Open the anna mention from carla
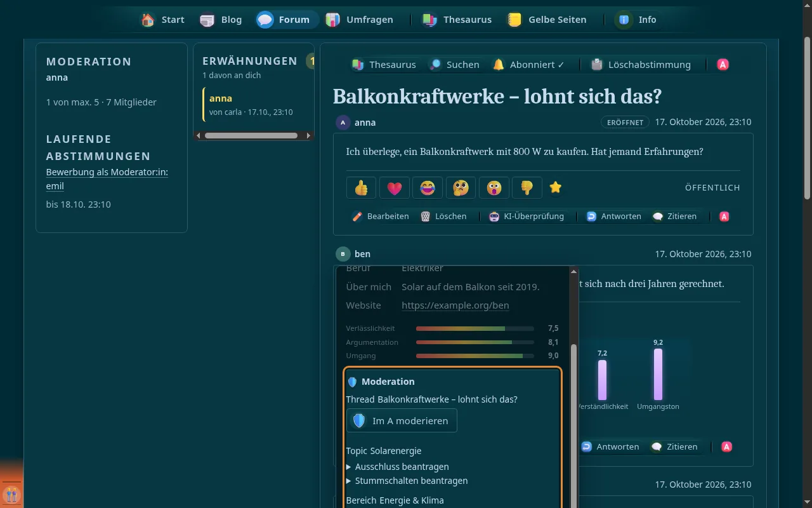 258,105
